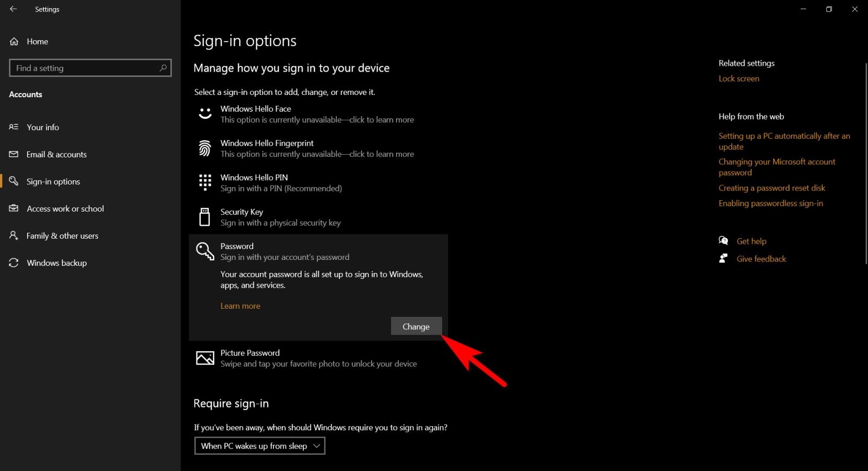
Task: Open the require sign-in timing dropdown
Action: [259, 446]
